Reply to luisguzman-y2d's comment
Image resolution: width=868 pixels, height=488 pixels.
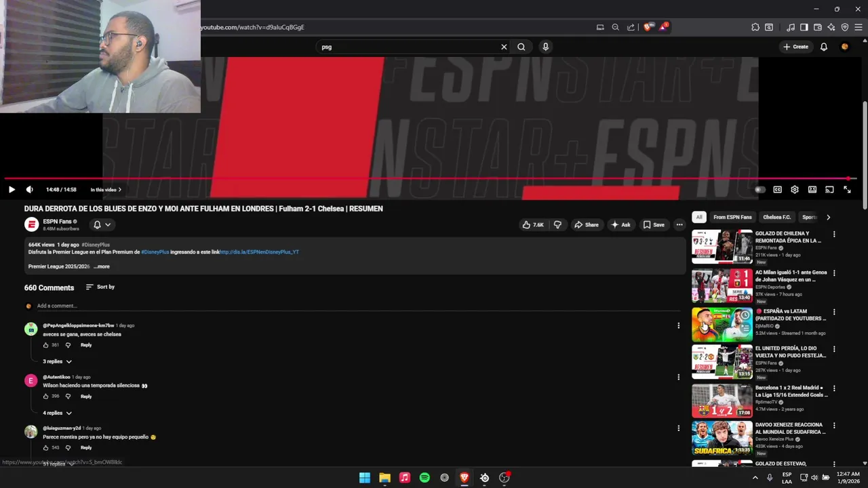[86, 447]
